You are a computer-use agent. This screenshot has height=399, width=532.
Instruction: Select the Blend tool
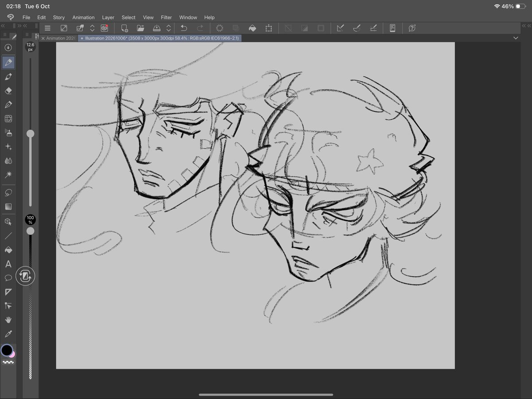pyautogui.click(x=8, y=160)
